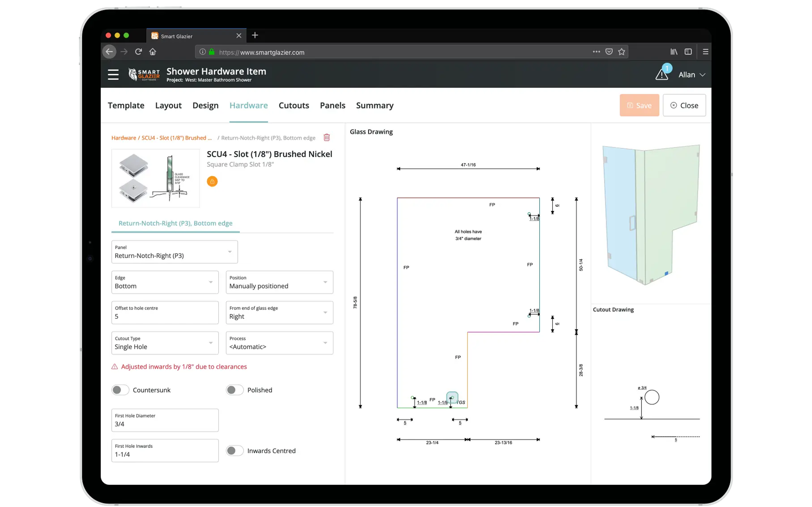The height and width of the screenshot is (507, 812).
Task: Go to the Summary tab
Action: (375, 105)
